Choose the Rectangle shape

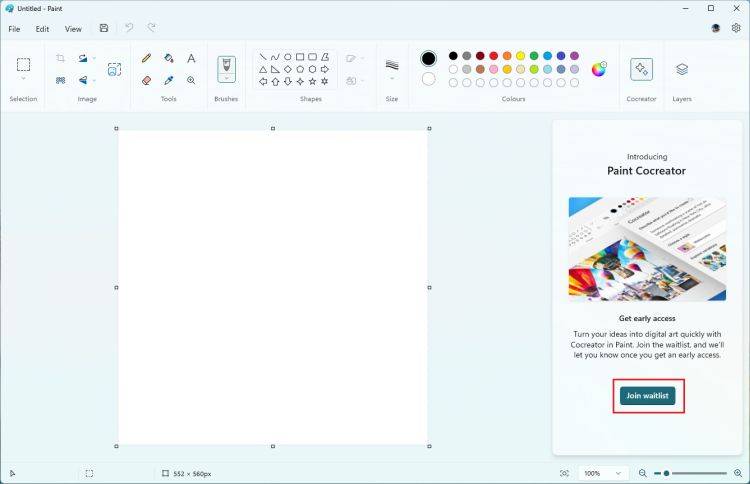click(x=300, y=57)
